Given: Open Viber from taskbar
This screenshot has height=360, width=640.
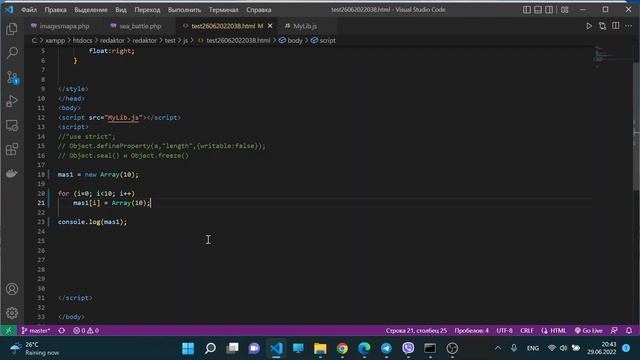Looking at the screenshot, I should 408,348.
